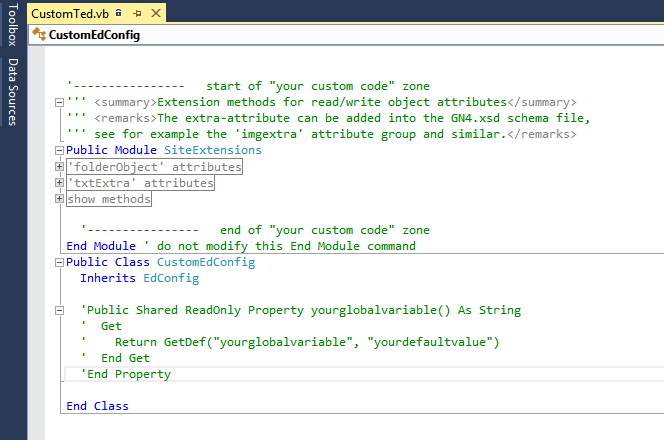Click EdConfig in the Inherits line
Image resolution: width=664 pixels, height=440 pixels.
164,278
